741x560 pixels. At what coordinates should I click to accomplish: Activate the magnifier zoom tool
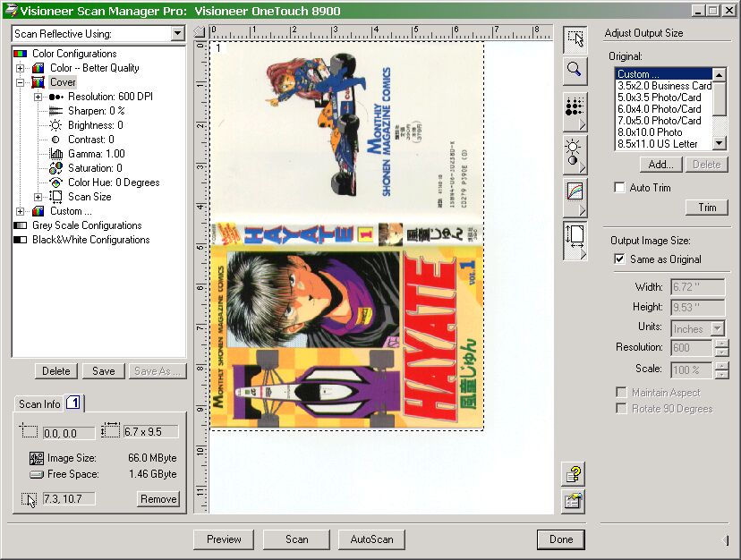coord(575,71)
